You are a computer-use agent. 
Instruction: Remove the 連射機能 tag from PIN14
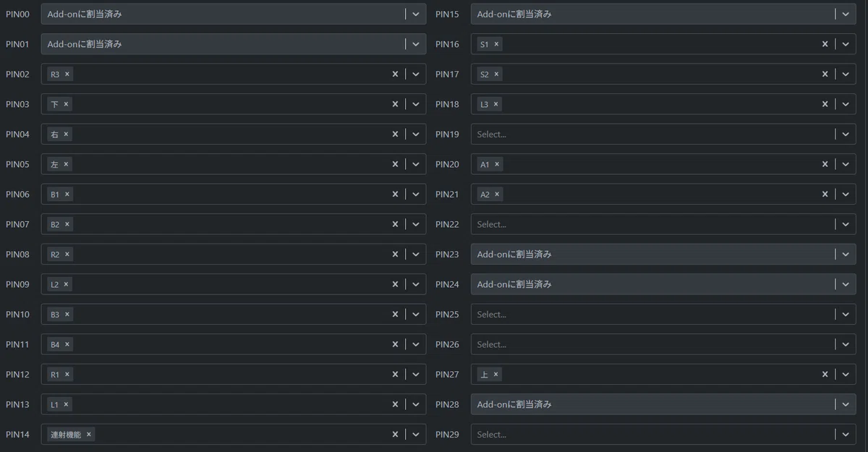pyautogui.click(x=89, y=435)
